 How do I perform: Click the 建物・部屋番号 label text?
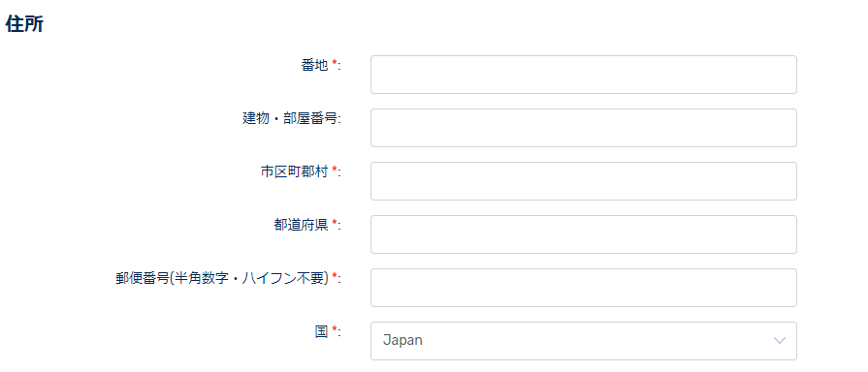pos(291,118)
